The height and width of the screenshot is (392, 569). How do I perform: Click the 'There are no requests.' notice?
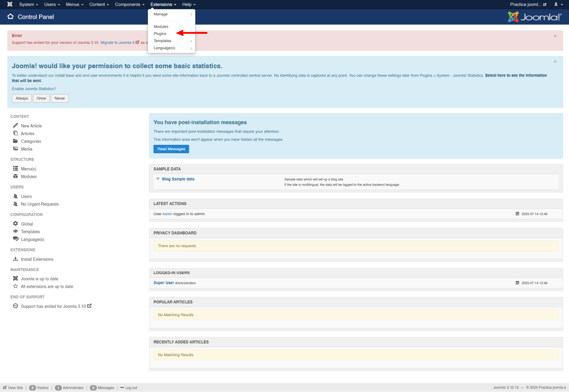point(356,246)
